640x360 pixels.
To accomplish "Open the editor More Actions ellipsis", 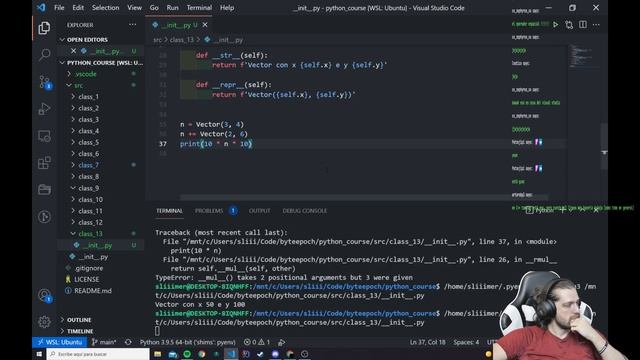I will [x=596, y=25].
